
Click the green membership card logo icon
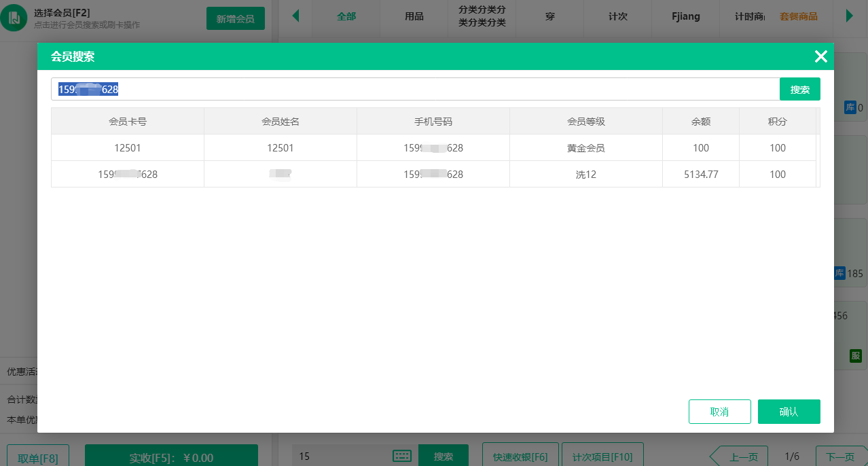pos(15,16)
